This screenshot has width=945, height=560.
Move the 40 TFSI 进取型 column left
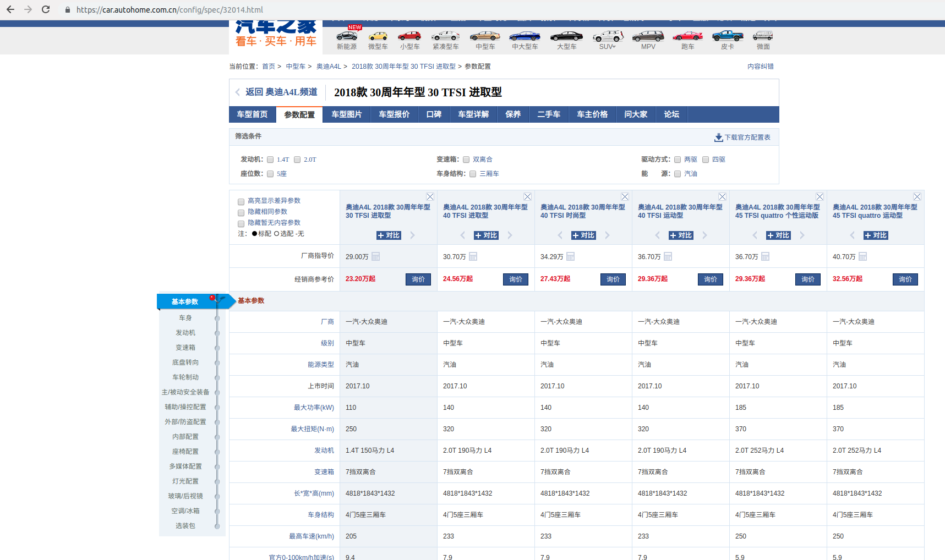(x=463, y=235)
